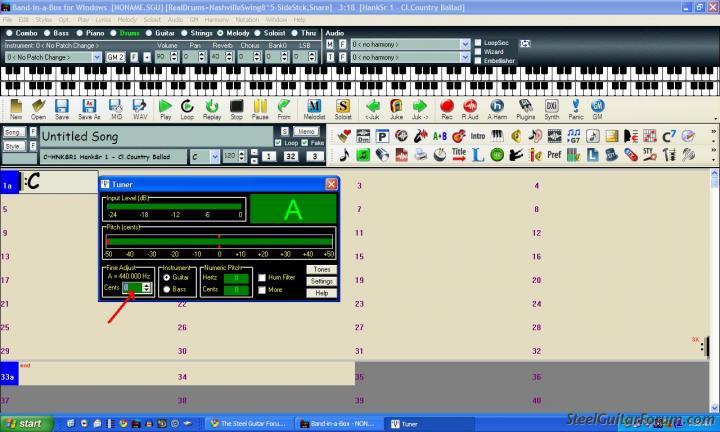Open the Soloist icon
Image resolution: width=720 pixels, height=432 pixels.
click(x=342, y=107)
